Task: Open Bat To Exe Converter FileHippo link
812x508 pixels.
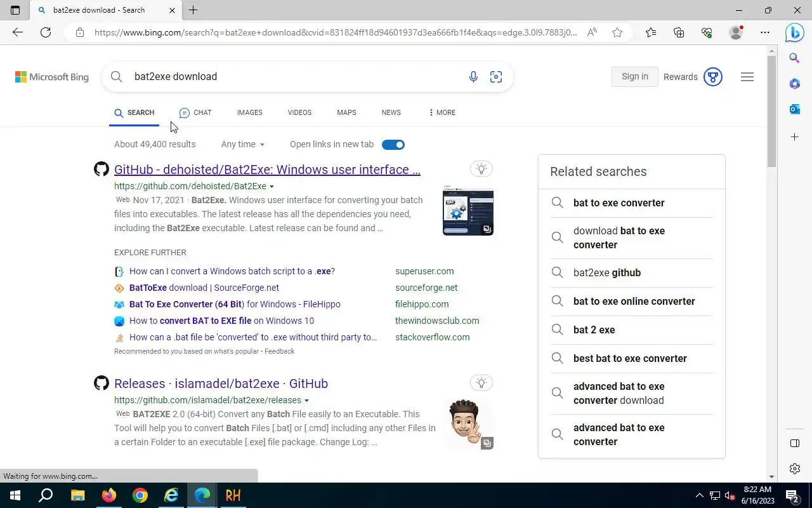Action: (235, 304)
